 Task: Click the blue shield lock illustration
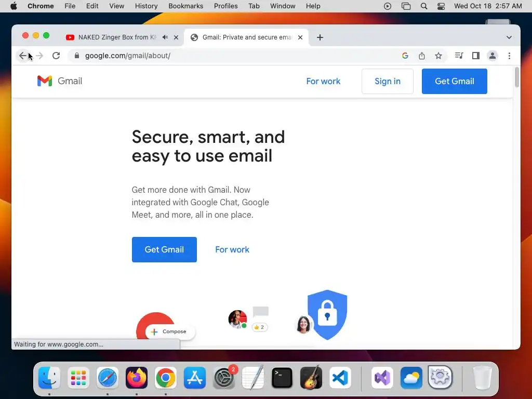pyautogui.click(x=327, y=314)
